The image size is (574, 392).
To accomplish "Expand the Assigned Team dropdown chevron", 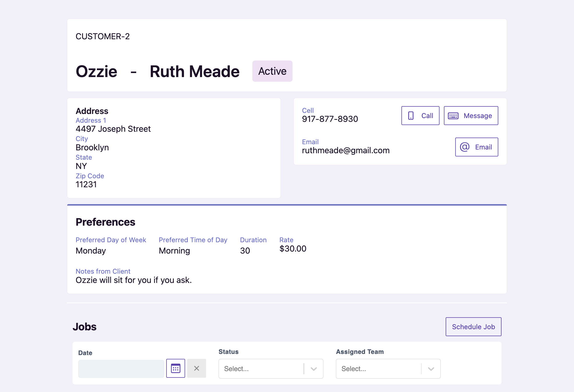I will [431, 369].
